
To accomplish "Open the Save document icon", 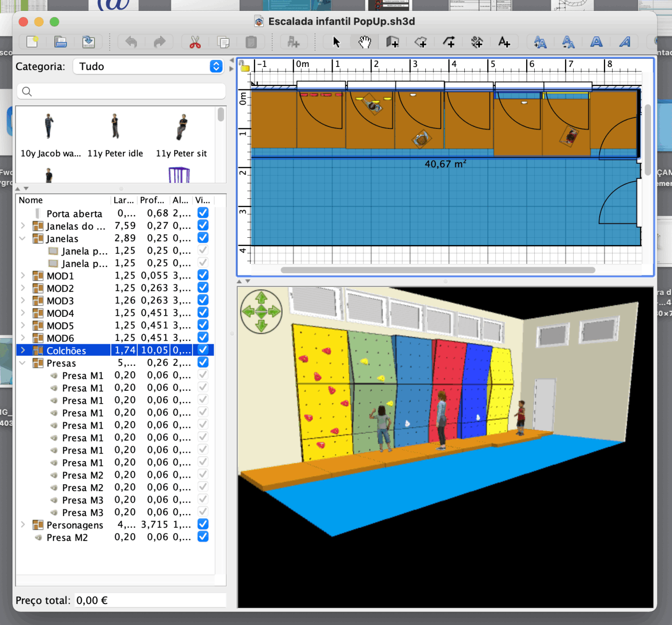I will (88, 42).
